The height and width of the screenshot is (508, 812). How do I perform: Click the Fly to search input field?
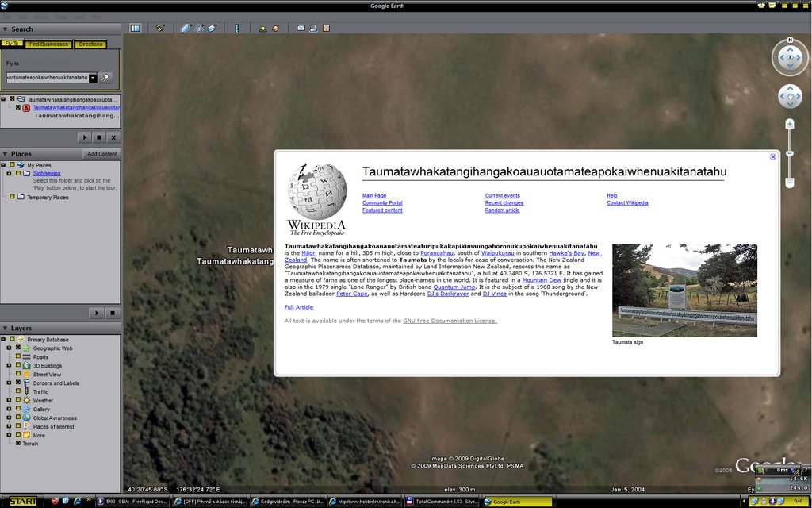pos(47,78)
